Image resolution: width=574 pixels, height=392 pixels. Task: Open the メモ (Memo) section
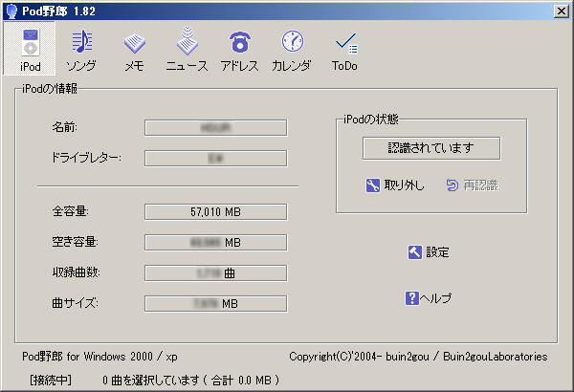click(134, 51)
